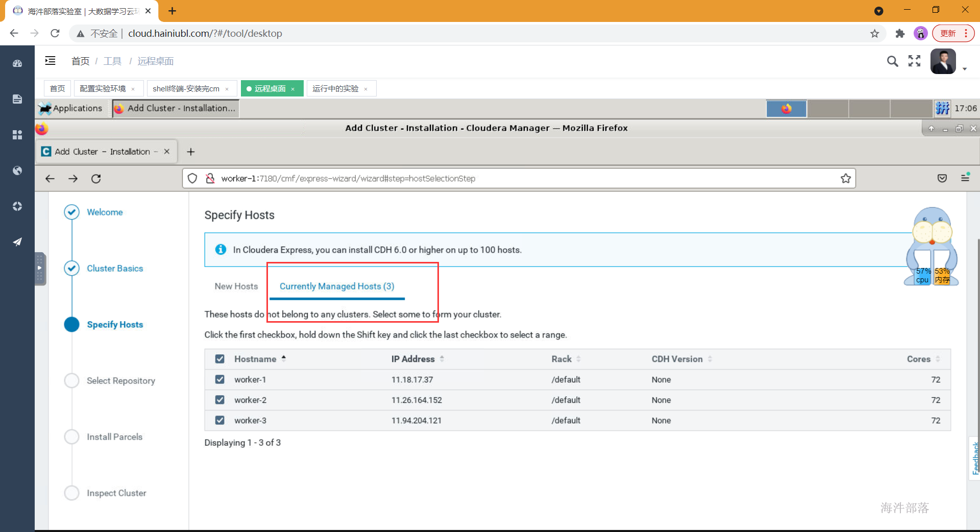
Task: Click the insecure connection lock icon
Action: (x=210, y=178)
